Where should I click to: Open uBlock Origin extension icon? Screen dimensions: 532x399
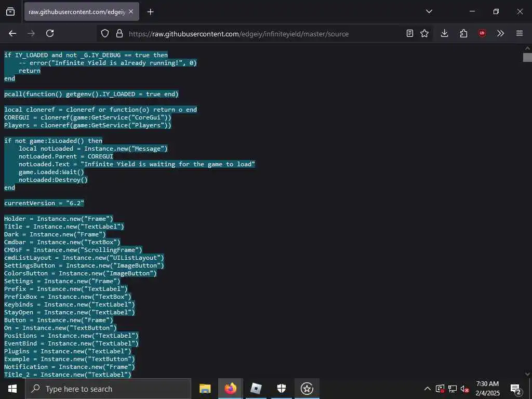click(x=482, y=33)
